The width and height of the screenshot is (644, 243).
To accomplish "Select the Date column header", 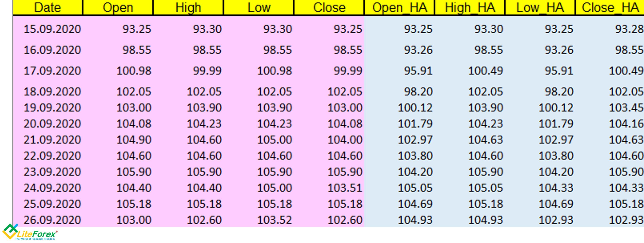I will point(47,7).
